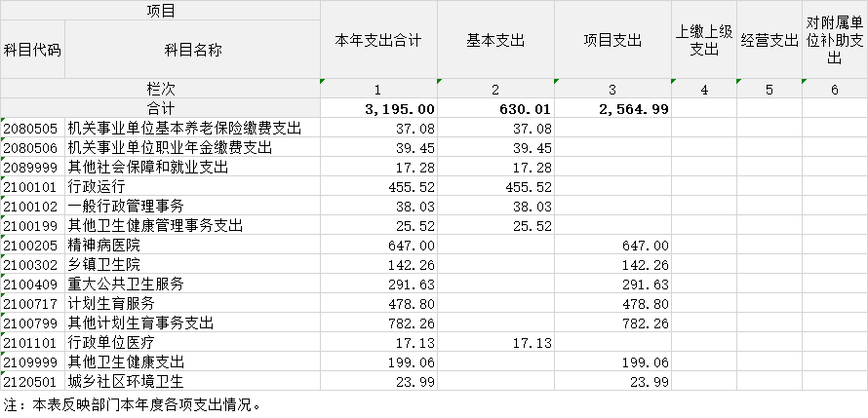Select the 本年支出合计 header cell
Viewport: 868px width, 418px height.
(378, 40)
